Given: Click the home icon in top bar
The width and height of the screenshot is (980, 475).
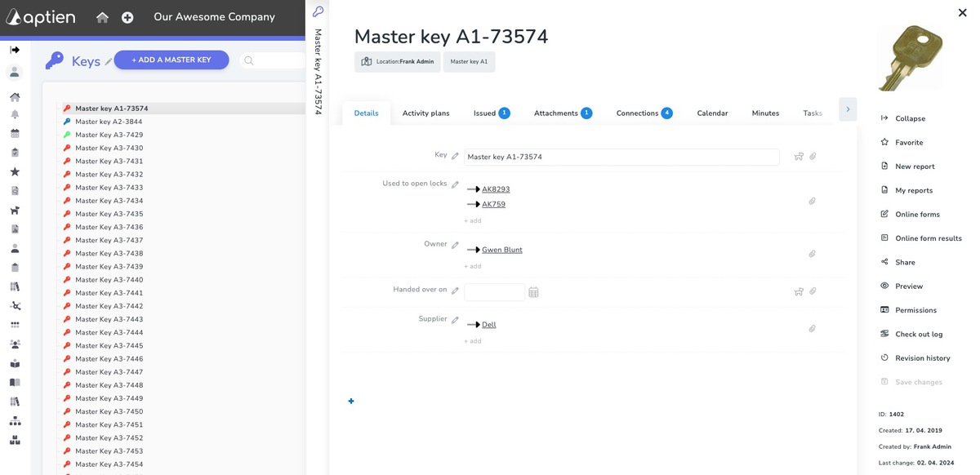Looking at the screenshot, I should tap(102, 17).
